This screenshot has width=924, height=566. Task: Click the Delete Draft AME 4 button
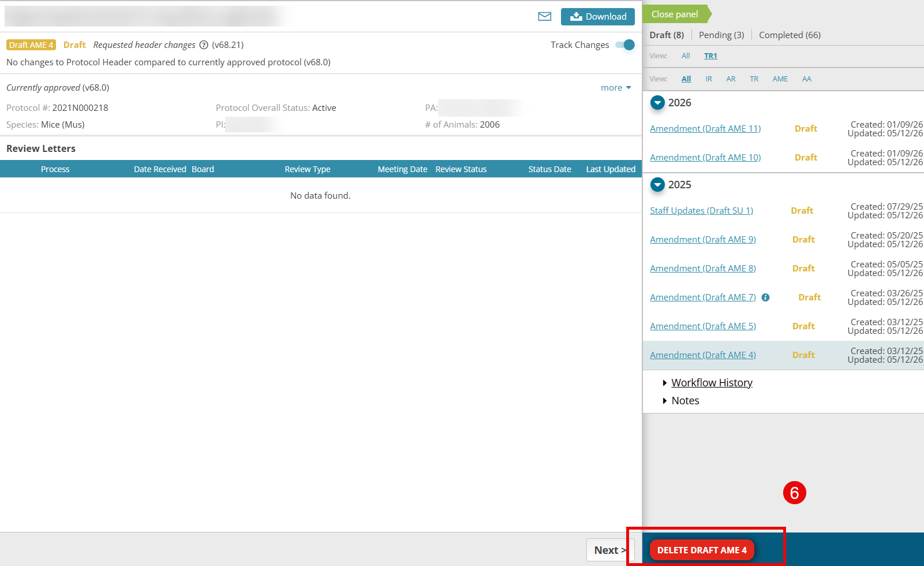click(702, 550)
